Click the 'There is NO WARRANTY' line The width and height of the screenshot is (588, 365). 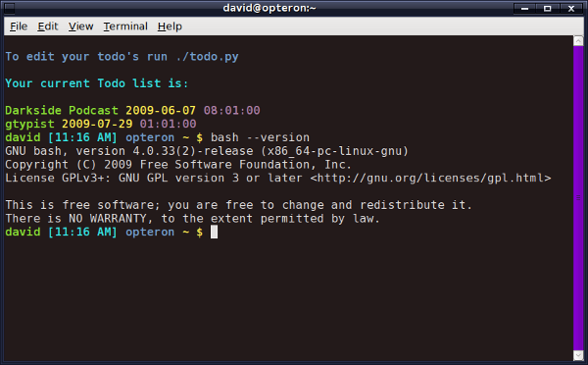click(x=192, y=219)
